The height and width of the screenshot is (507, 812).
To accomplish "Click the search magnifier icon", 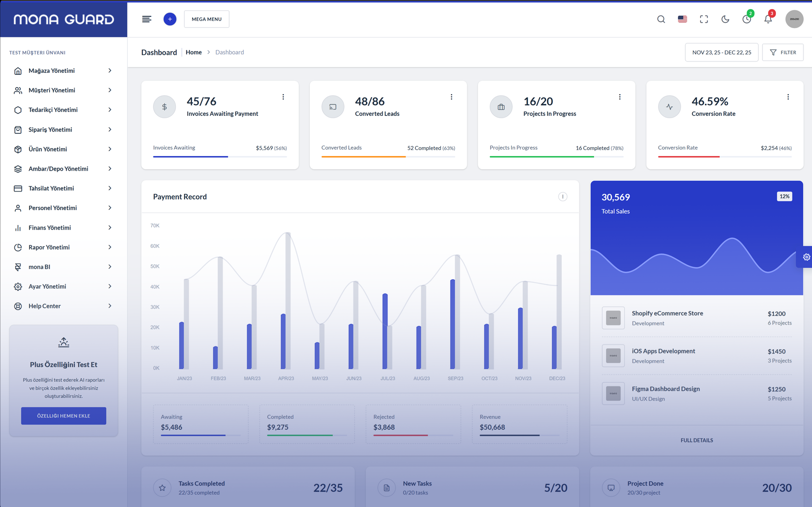I will click(661, 19).
